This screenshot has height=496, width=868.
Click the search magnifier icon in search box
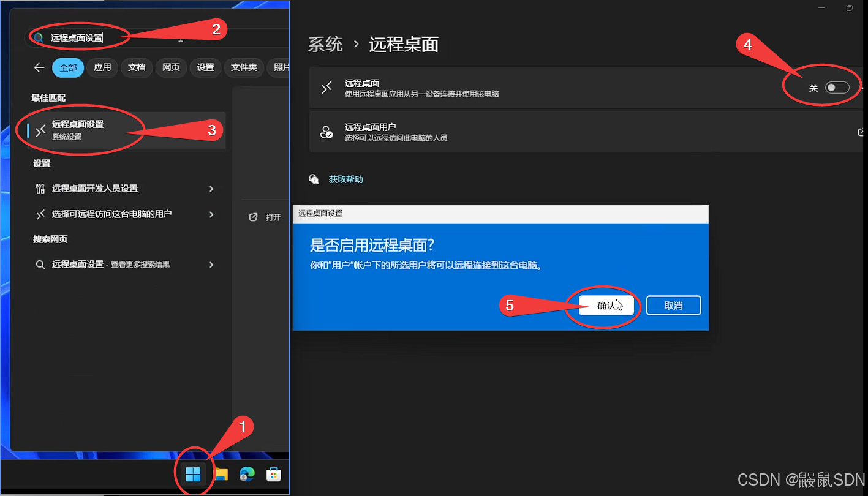pyautogui.click(x=39, y=37)
